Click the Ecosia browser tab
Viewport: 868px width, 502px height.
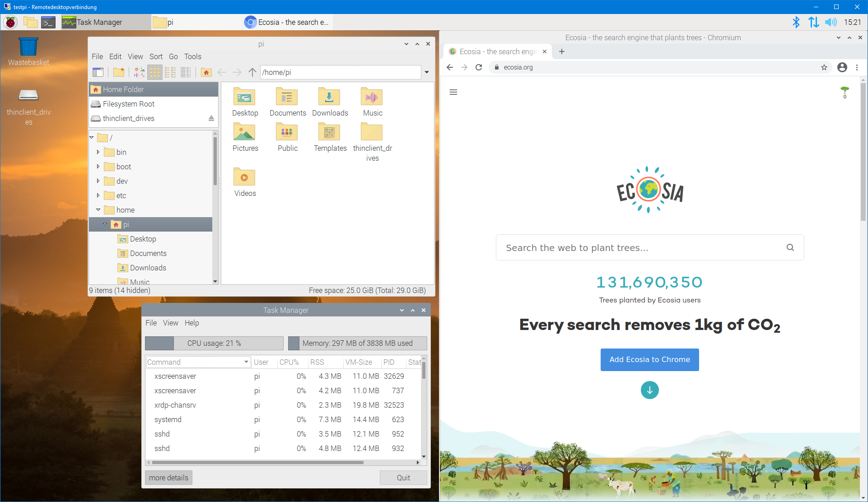click(498, 51)
